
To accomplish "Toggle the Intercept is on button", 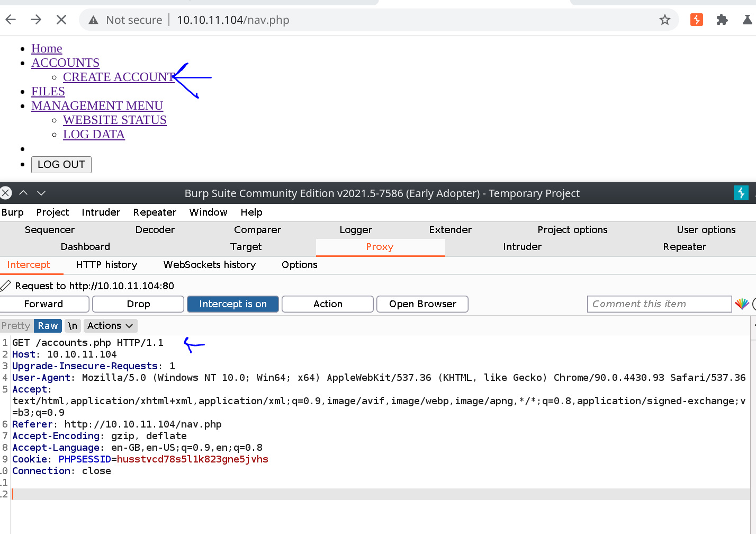I will (233, 304).
